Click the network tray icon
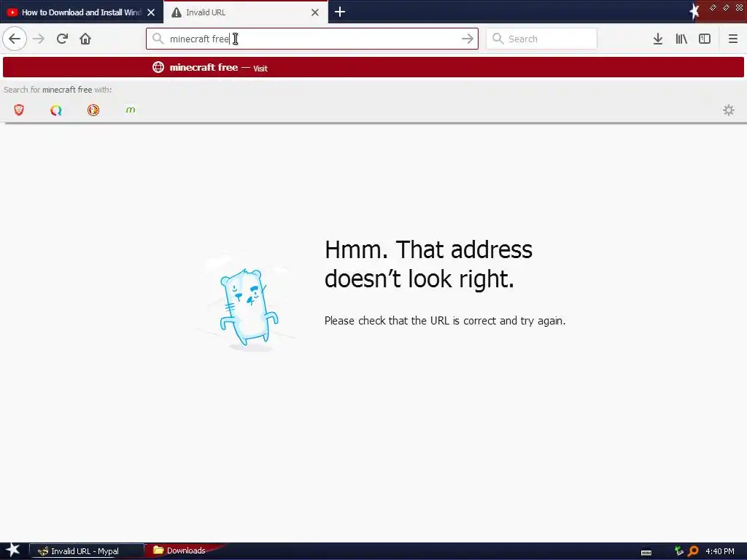The height and width of the screenshot is (560, 747). click(679, 551)
